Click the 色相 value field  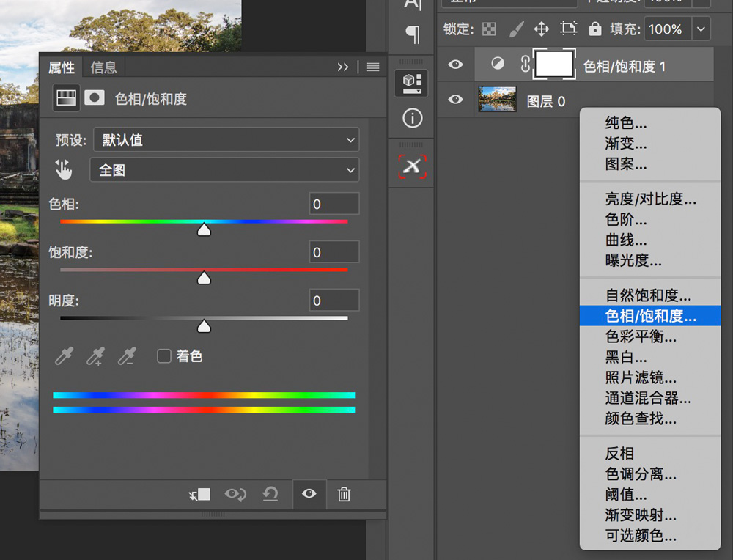coord(334,205)
